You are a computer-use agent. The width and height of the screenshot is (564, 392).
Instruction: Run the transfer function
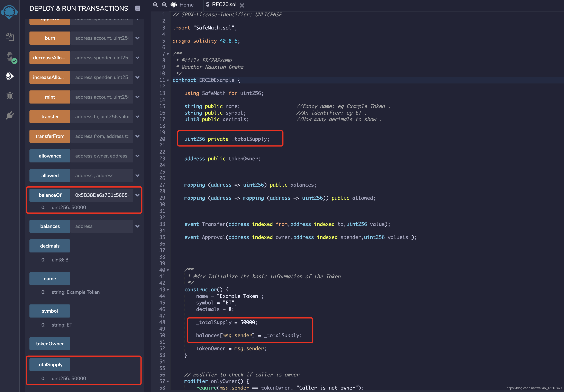pos(50,117)
